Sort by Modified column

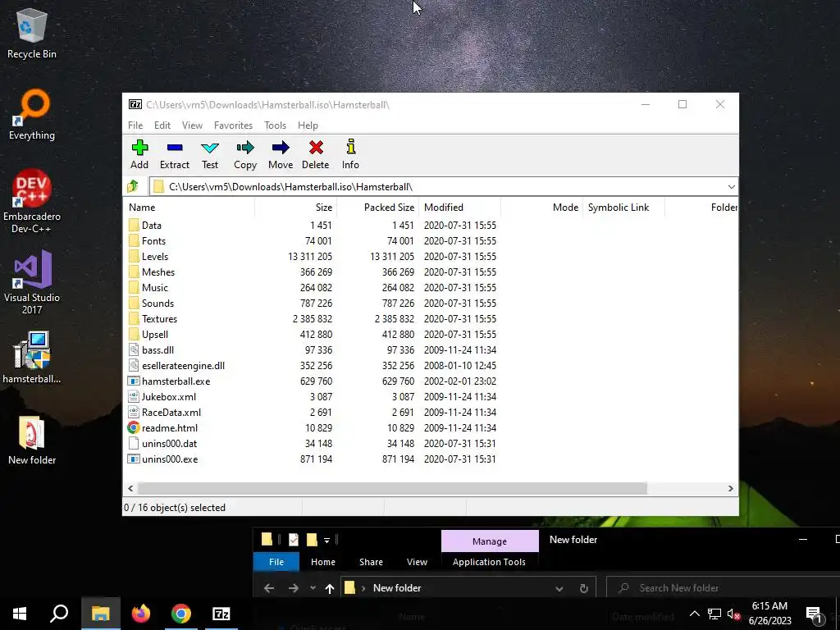(x=459, y=208)
